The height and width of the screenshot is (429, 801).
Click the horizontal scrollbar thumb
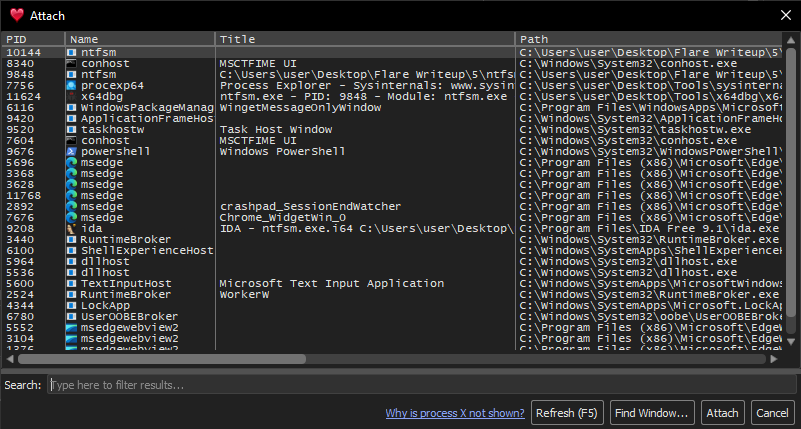pyautogui.click(x=162, y=359)
